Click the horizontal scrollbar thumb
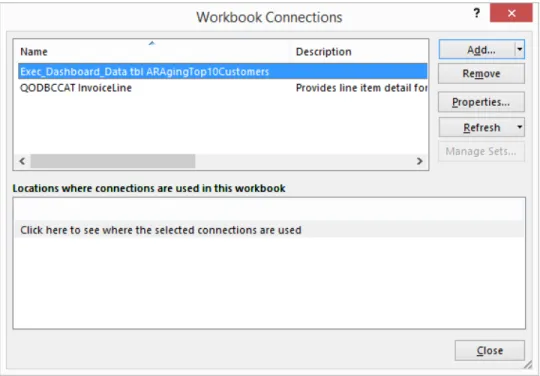Image resolution: width=540 pixels, height=376 pixels. click(113, 161)
